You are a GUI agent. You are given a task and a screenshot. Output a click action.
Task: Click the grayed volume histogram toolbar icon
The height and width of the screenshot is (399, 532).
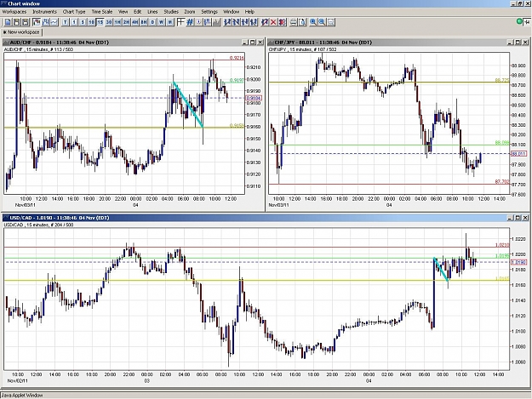(x=216, y=22)
